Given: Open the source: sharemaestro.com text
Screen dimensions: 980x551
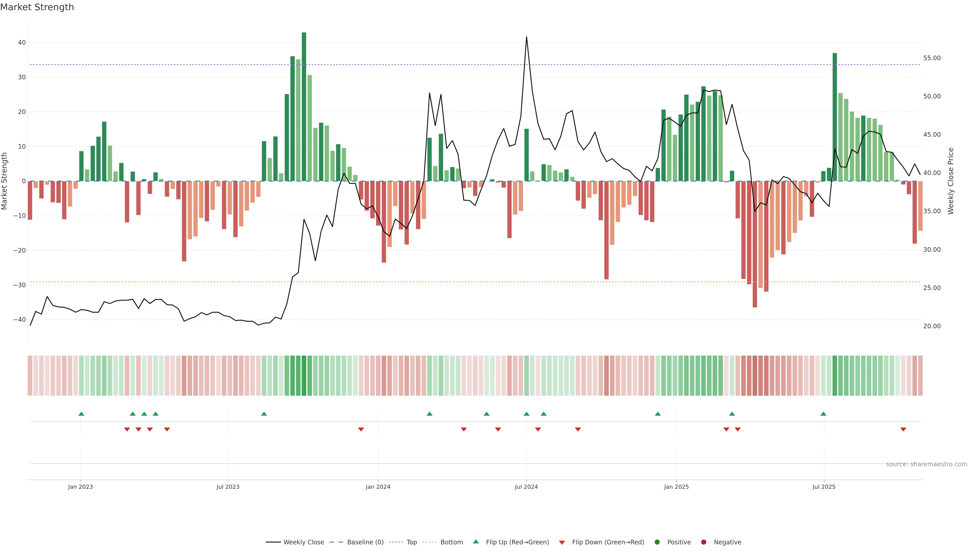Looking at the screenshot, I should tap(926, 464).
